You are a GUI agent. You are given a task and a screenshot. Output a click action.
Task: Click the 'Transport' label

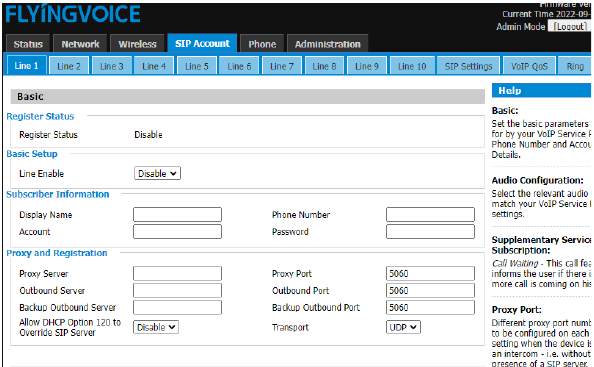click(x=290, y=327)
